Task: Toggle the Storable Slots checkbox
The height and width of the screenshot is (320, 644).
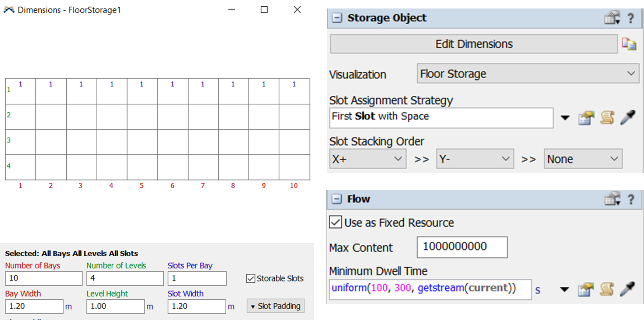Action: (x=251, y=278)
